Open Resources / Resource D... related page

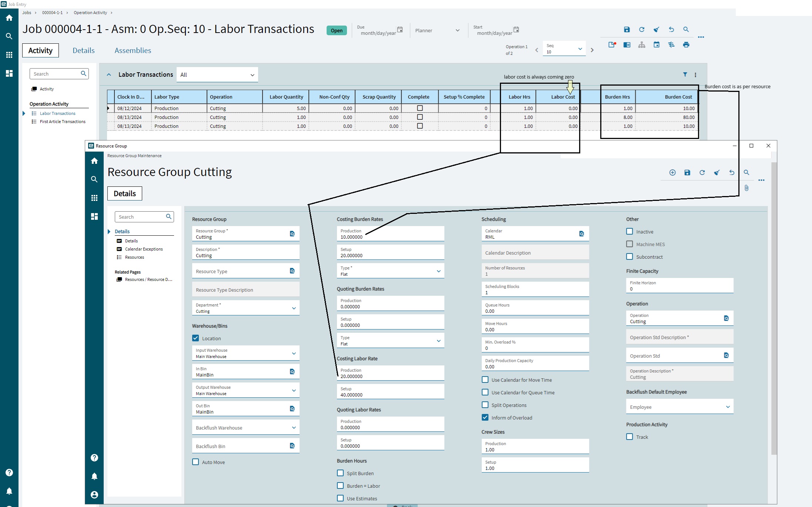click(148, 279)
